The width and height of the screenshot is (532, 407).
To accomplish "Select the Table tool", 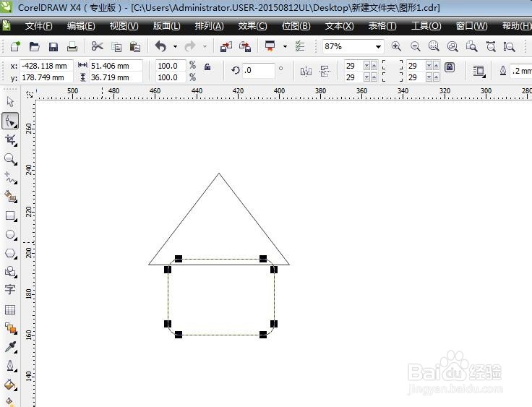I will point(10,309).
